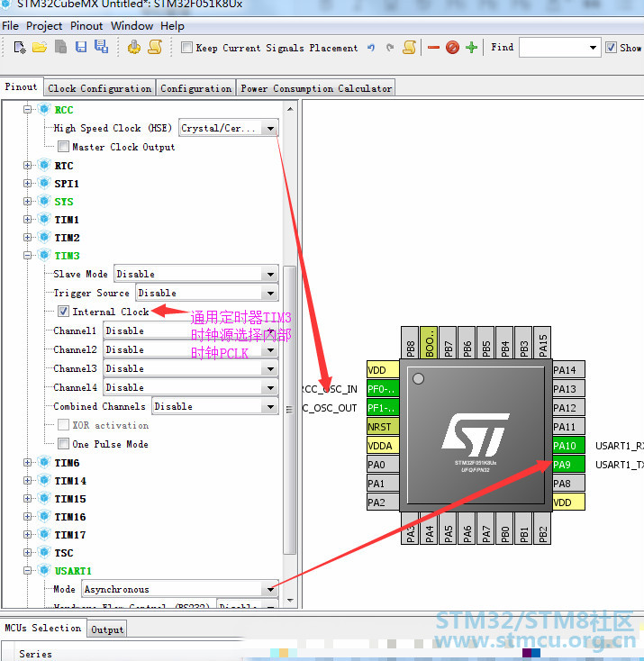Switch to Power Consumption Calculator tab
This screenshot has width=644, height=661.
(316, 88)
